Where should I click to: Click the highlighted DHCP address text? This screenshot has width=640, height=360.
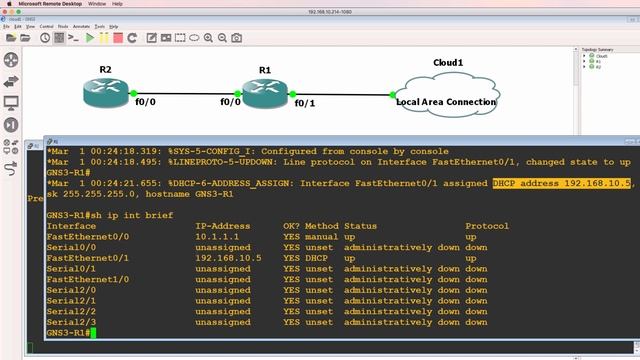click(562, 183)
